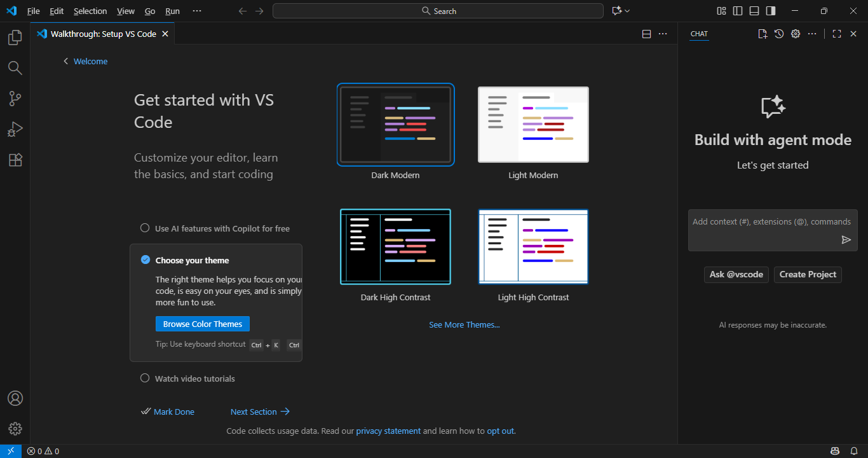This screenshot has width=868, height=458.
Task: Show chat history in Chat panel
Action: coord(779,34)
